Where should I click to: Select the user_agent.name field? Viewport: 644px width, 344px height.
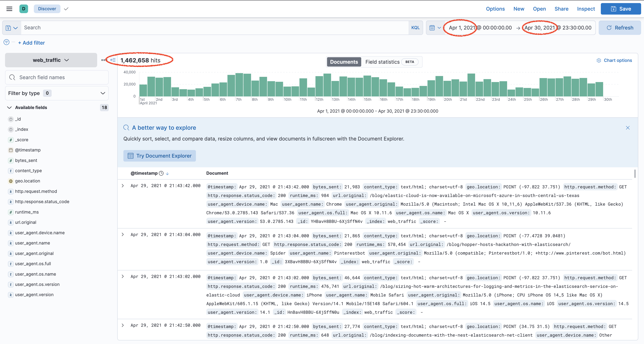pyautogui.click(x=33, y=243)
